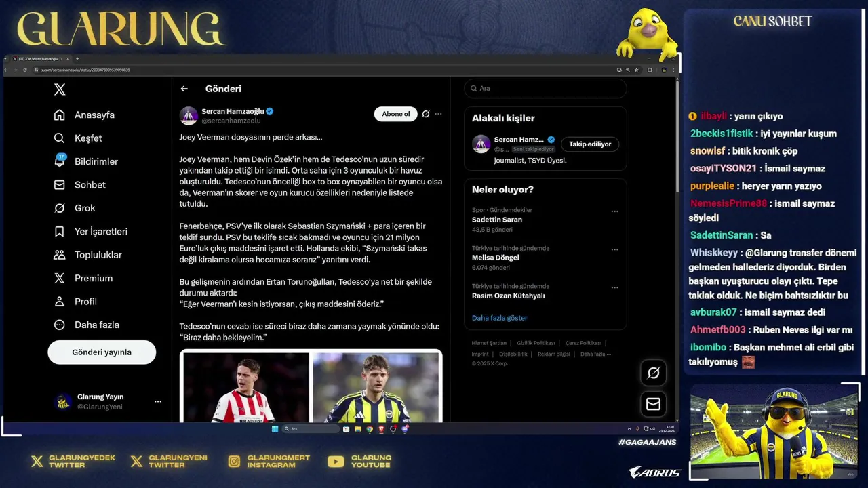
Task: Click the Topluluklar people icon
Action: 60,255
